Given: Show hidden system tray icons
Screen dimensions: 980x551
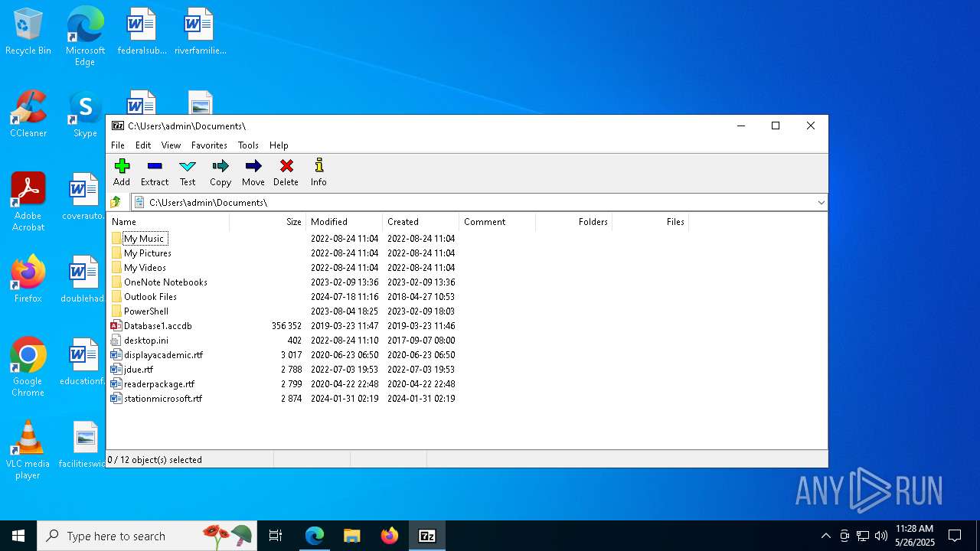Looking at the screenshot, I should 825,536.
